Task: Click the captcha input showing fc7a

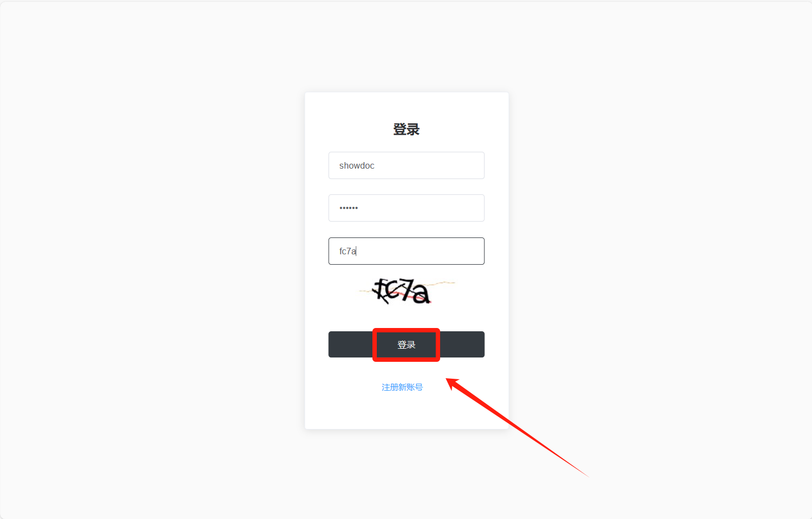Action: click(x=406, y=251)
